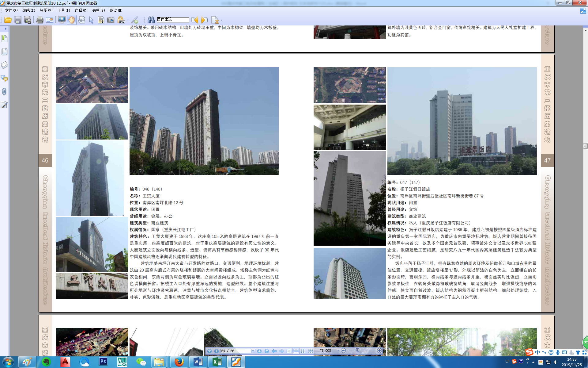
Task: Adjust the zoom slider handle
Action: point(357,350)
